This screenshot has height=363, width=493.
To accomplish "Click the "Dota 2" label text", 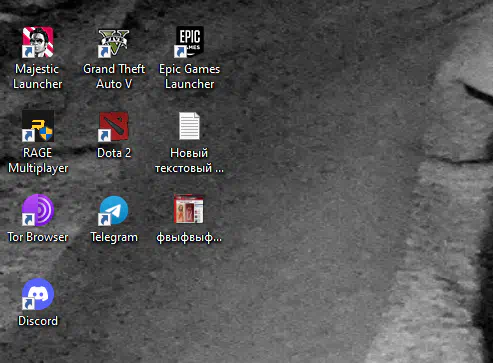I will pyautogui.click(x=114, y=153).
